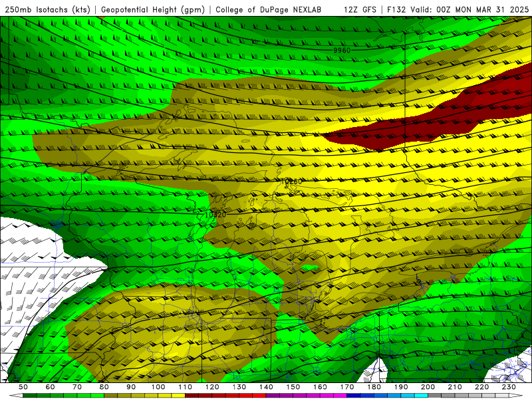
Task: Click the cyan legend swatch left of 200
Action: click(x=421, y=395)
